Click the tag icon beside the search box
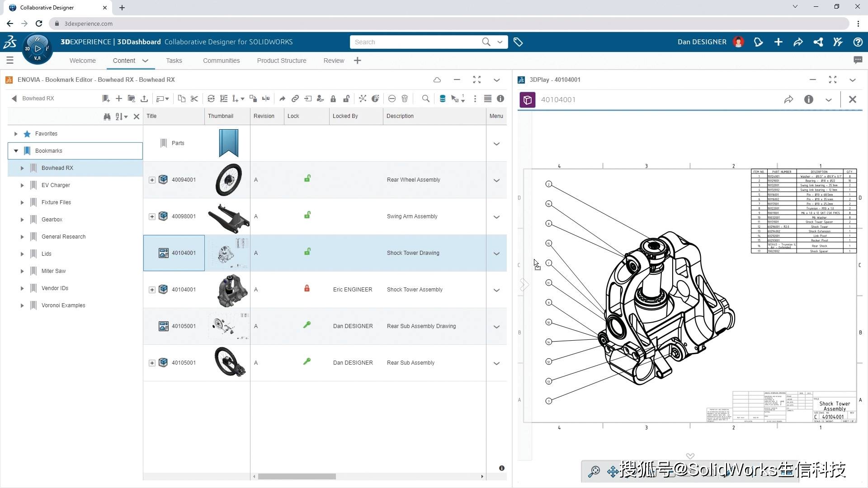 518,42
